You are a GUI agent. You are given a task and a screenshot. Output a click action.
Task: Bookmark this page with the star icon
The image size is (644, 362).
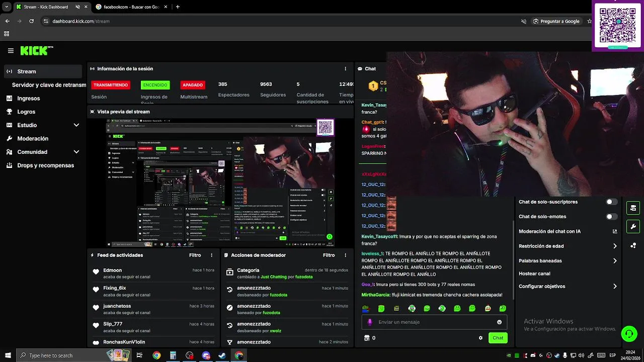point(589,21)
